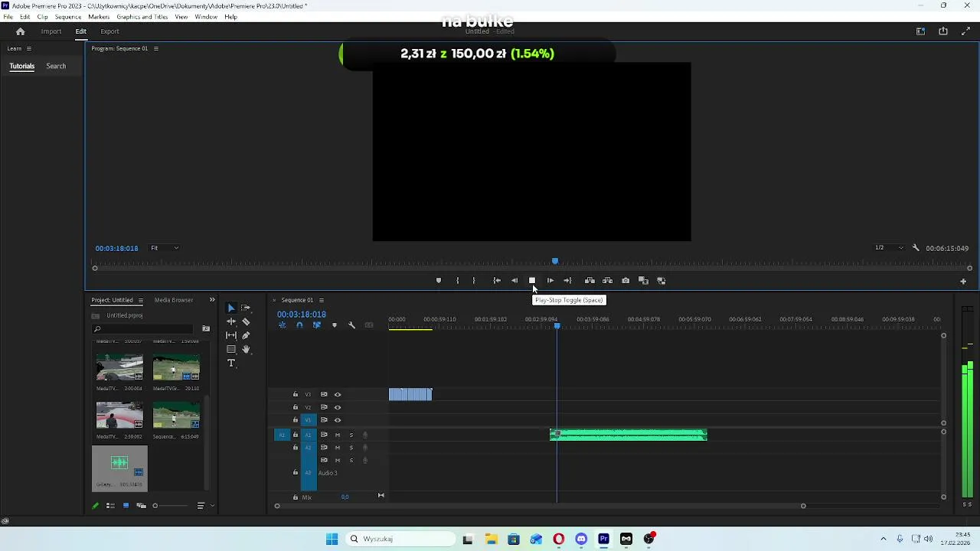Select the Rectangle tool
This screenshot has height=551, width=980.
coord(231,349)
